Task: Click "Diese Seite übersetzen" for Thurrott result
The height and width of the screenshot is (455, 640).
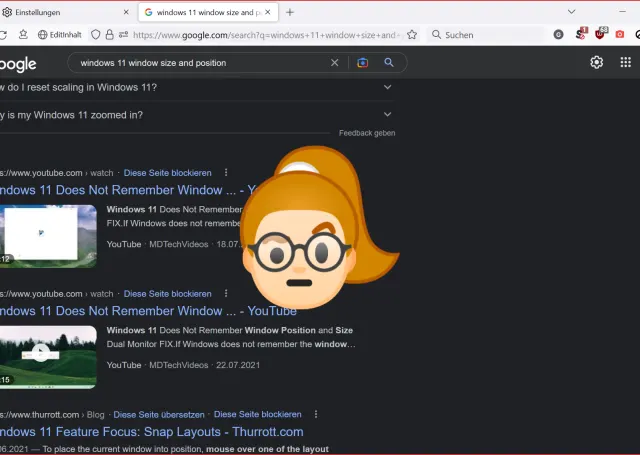Action: [x=159, y=414]
